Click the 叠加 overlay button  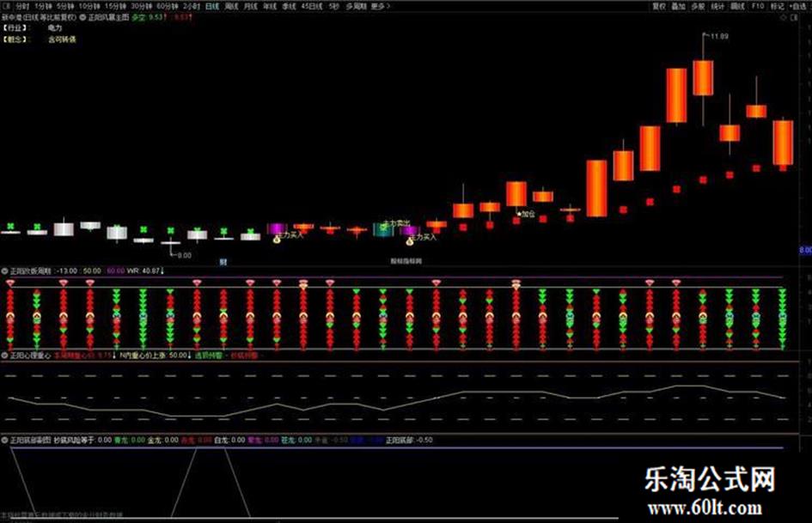pyautogui.click(x=679, y=6)
